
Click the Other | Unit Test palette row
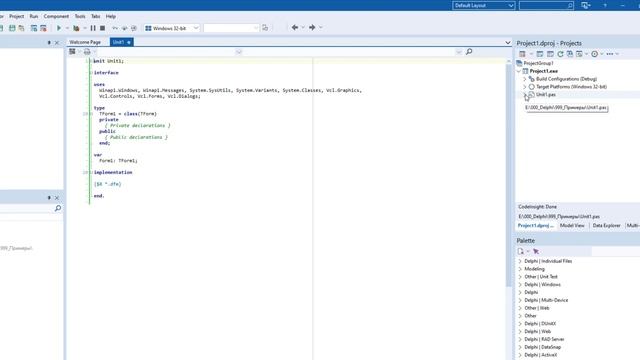[541, 277]
